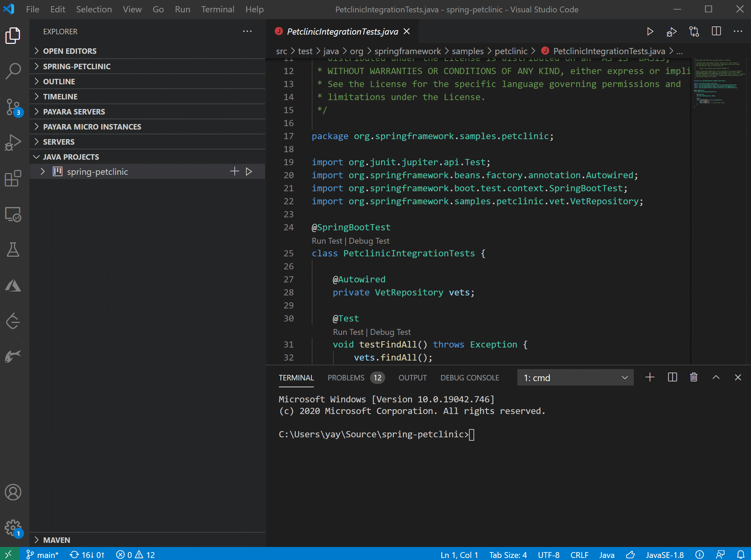Switch to the DEBUG CONSOLE tab
Viewport: 751px width, 560px height.
pyautogui.click(x=470, y=378)
